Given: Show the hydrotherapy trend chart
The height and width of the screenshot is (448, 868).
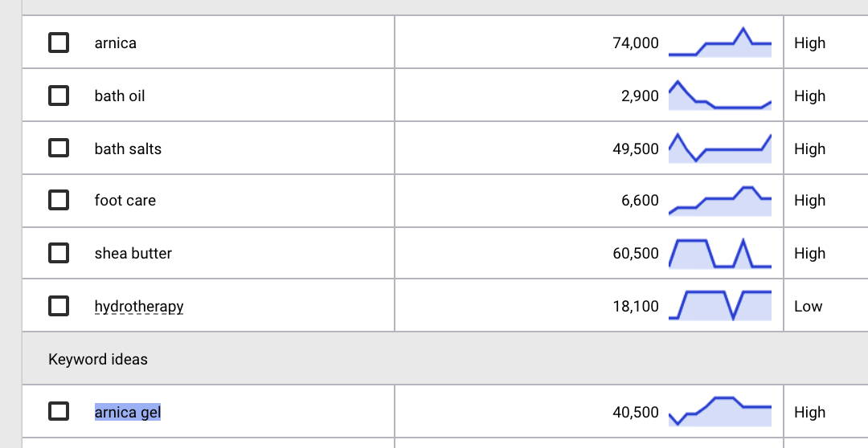Looking at the screenshot, I should tap(719, 306).
